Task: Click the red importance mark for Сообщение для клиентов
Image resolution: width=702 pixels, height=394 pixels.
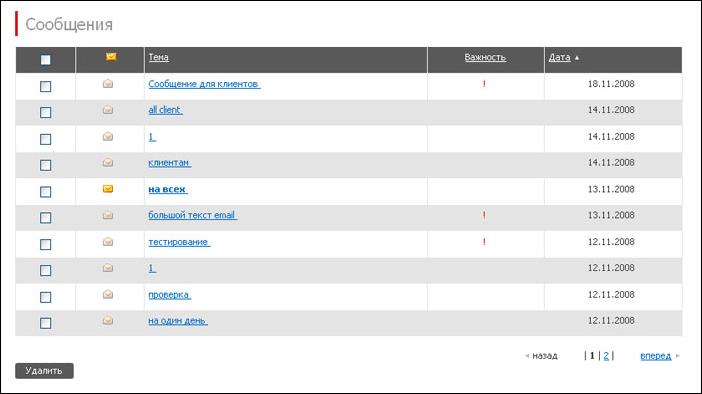Action: (x=484, y=84)
